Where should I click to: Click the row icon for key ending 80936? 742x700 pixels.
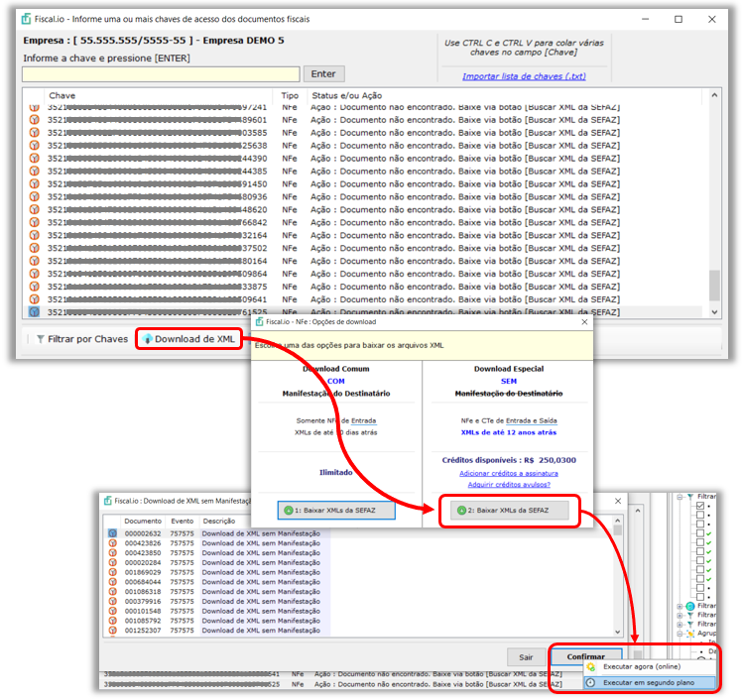pos(34,196)
